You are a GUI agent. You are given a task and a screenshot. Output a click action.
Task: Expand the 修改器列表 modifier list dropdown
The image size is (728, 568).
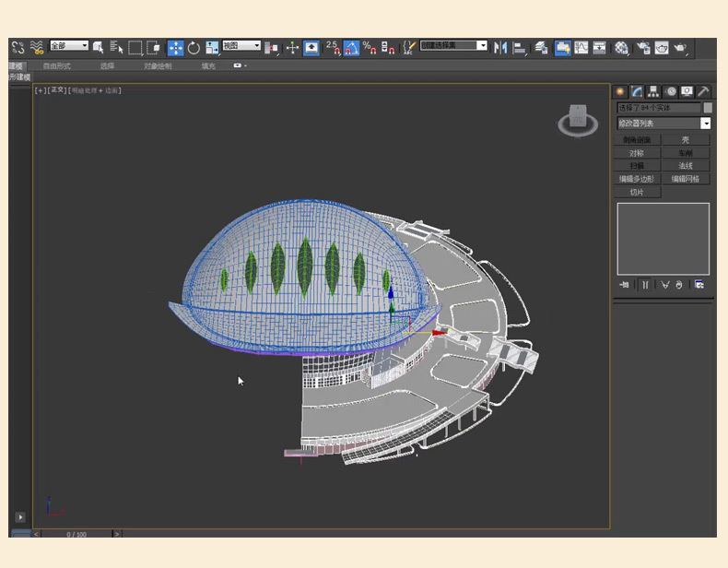[x=705, y=123]
